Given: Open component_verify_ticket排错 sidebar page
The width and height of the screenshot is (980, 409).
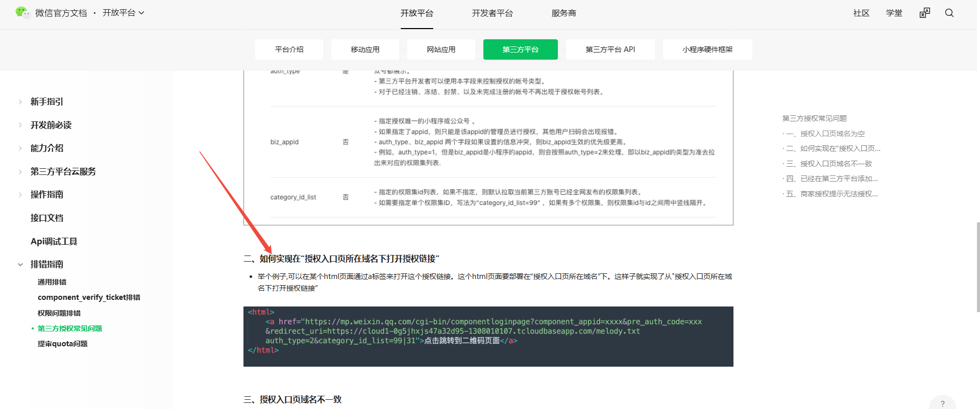Looking at the screenshot, I should 89,297.
